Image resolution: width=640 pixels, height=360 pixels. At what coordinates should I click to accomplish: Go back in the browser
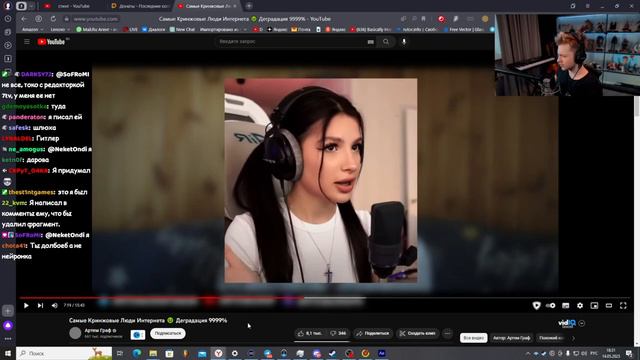tap(24, 19)
